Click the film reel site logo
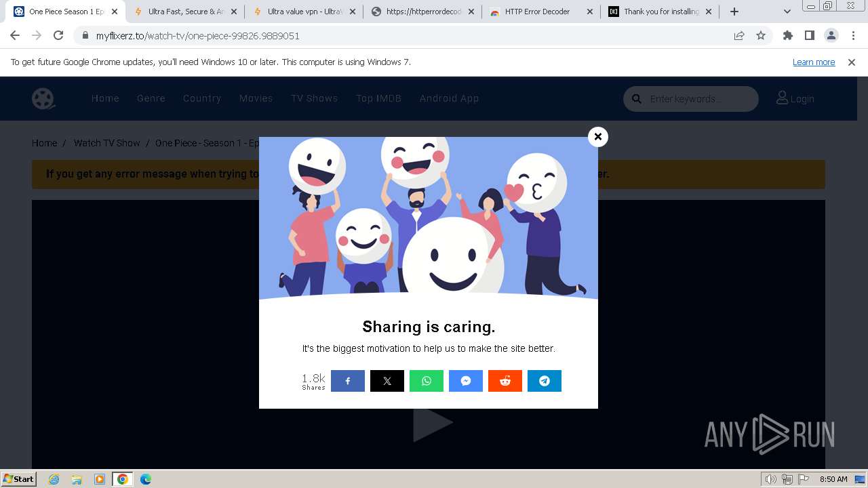This screenshot has width=868, height=488. point(43,99)
